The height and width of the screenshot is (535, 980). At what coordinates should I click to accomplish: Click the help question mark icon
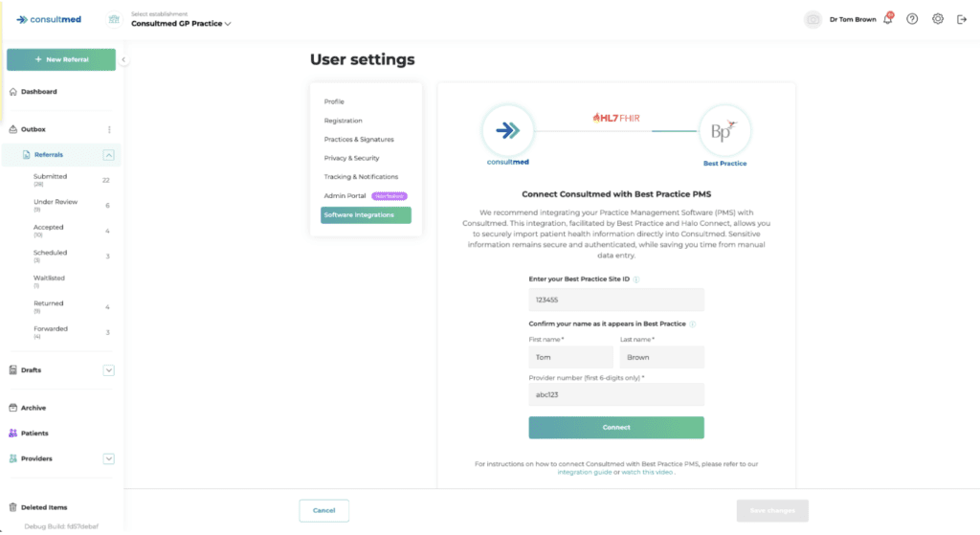912,19
